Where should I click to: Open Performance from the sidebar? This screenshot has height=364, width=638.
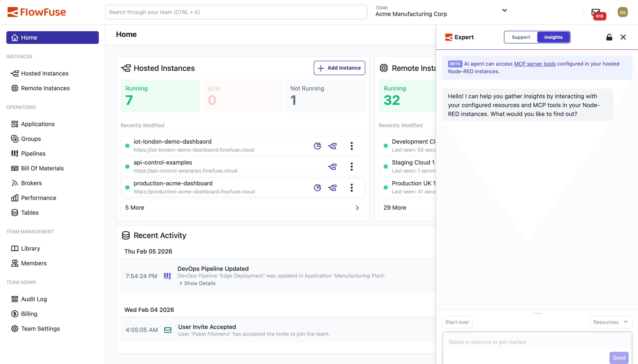point(39,198)
